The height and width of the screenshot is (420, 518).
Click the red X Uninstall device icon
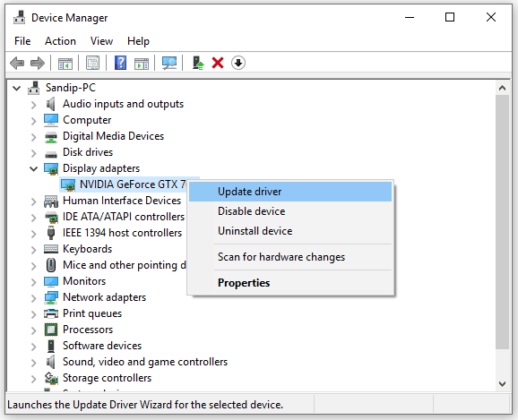click(218, 63)
